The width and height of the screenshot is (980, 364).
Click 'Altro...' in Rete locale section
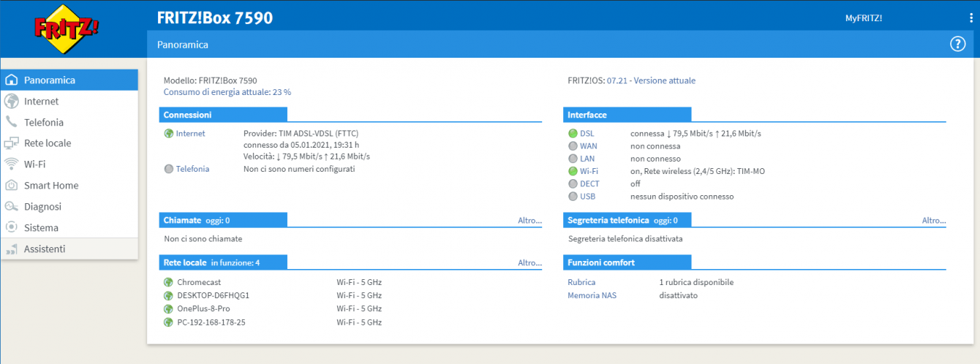[530, 262]
